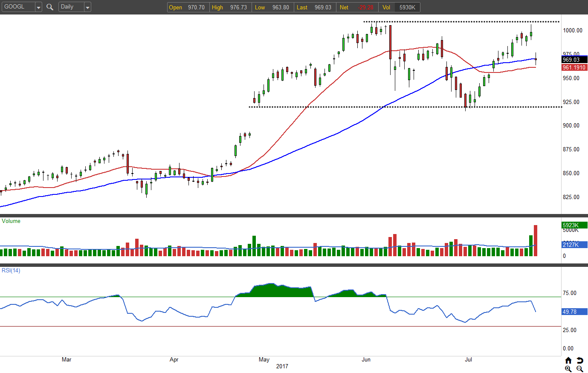Screen dimensions: 588x373
Task: Click the blue 2127K average volume tag
Action: [574, 245]
